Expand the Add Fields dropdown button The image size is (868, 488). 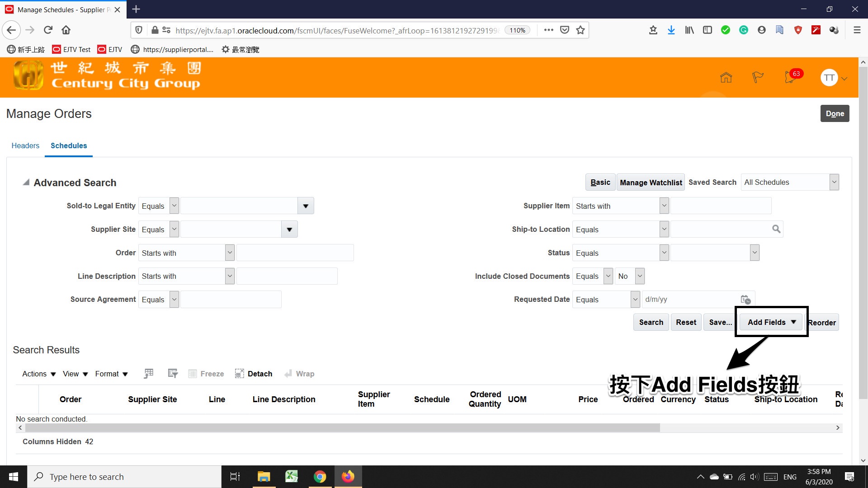point(771,322)
